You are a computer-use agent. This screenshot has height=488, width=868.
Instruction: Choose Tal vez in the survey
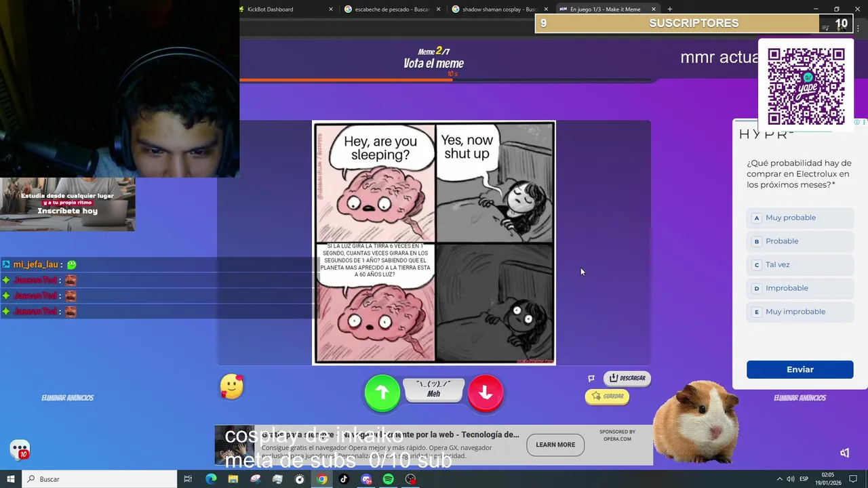[800, 265]
